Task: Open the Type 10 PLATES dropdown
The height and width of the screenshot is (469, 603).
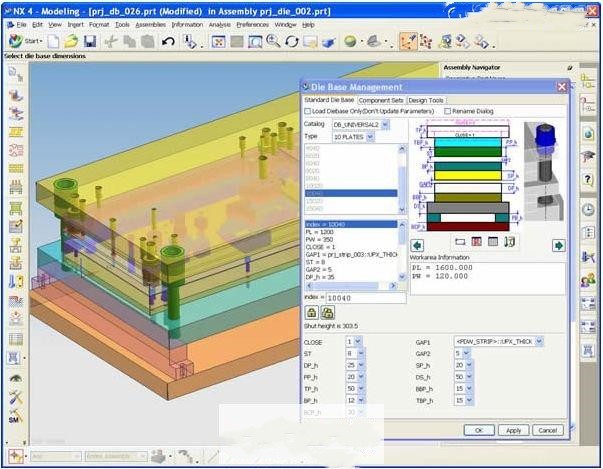Action: [x=370, y=137]
